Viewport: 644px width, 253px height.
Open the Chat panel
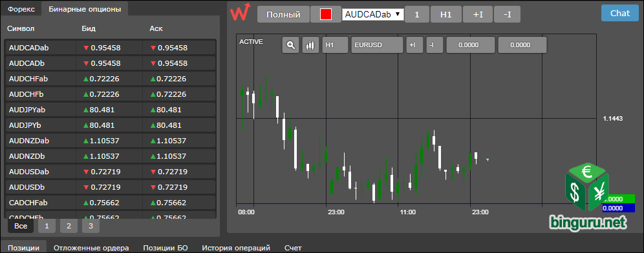coord(620,13)
